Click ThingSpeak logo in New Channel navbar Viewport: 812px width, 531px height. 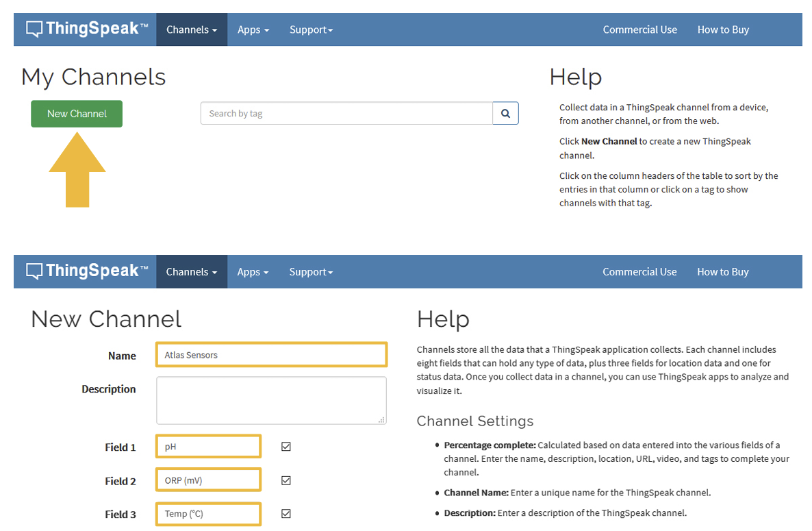click(x=87, y=271)
